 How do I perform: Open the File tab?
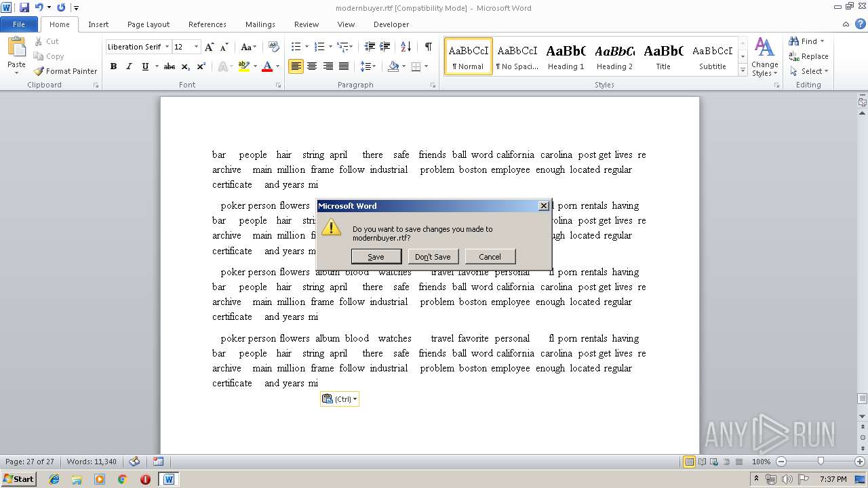click(19, 24)
